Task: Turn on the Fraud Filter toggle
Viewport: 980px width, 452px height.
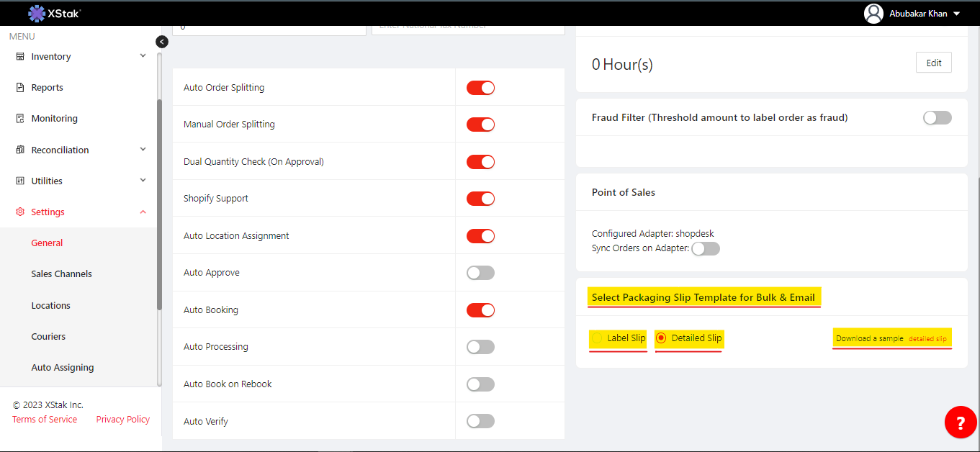Action: [x=937, y=117]
